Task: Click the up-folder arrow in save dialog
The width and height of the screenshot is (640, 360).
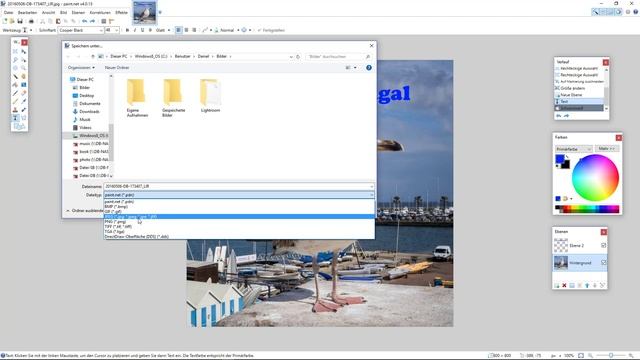Action: (x=93, y=57)
